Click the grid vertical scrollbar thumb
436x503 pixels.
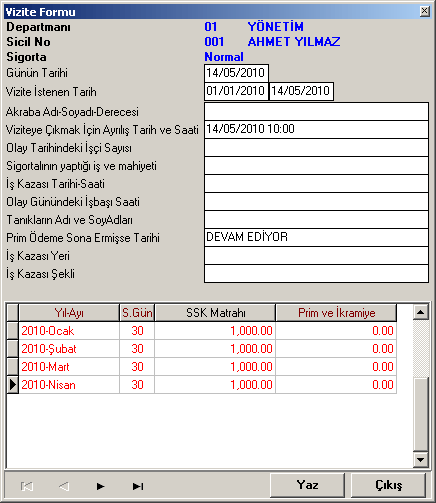(420, 415)
